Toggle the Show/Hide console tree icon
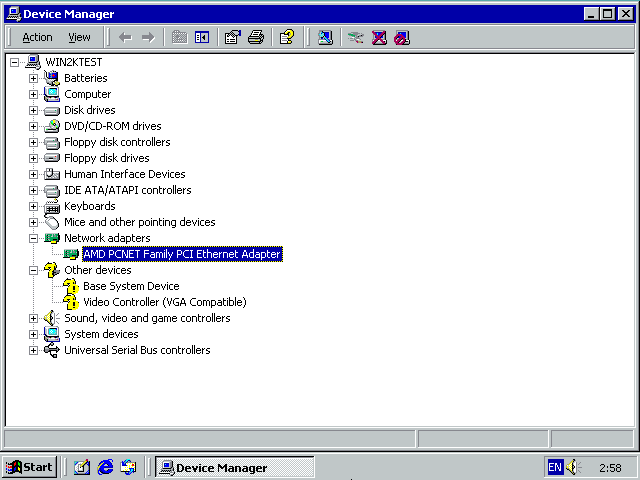Image resolution: width=640 pixels, height=480 pixels. (x=202, y=38)
